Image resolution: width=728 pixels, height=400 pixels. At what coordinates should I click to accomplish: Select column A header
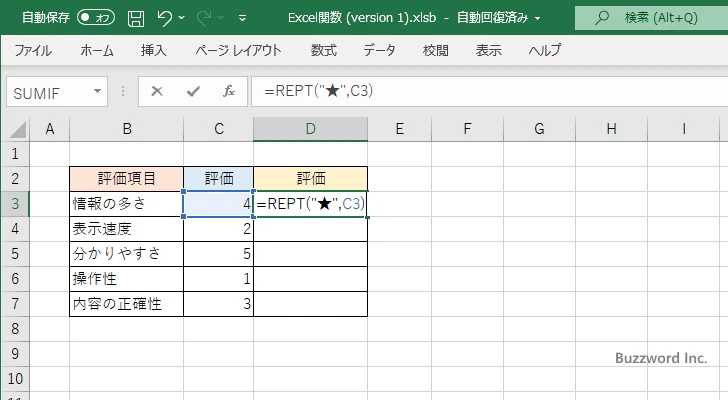click(x=50, y=129)
